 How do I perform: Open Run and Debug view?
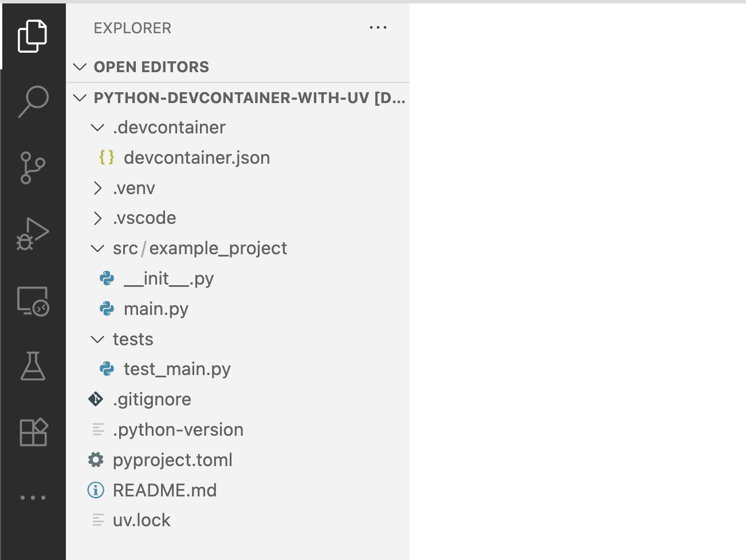(33, 234)
